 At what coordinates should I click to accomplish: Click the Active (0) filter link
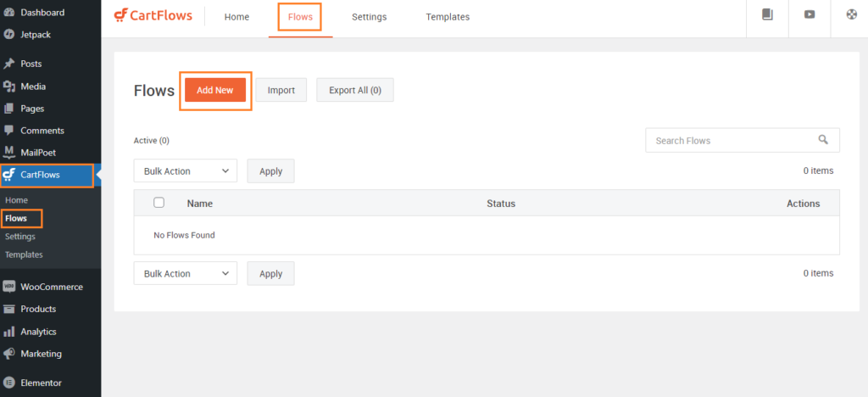click(152, 141)
